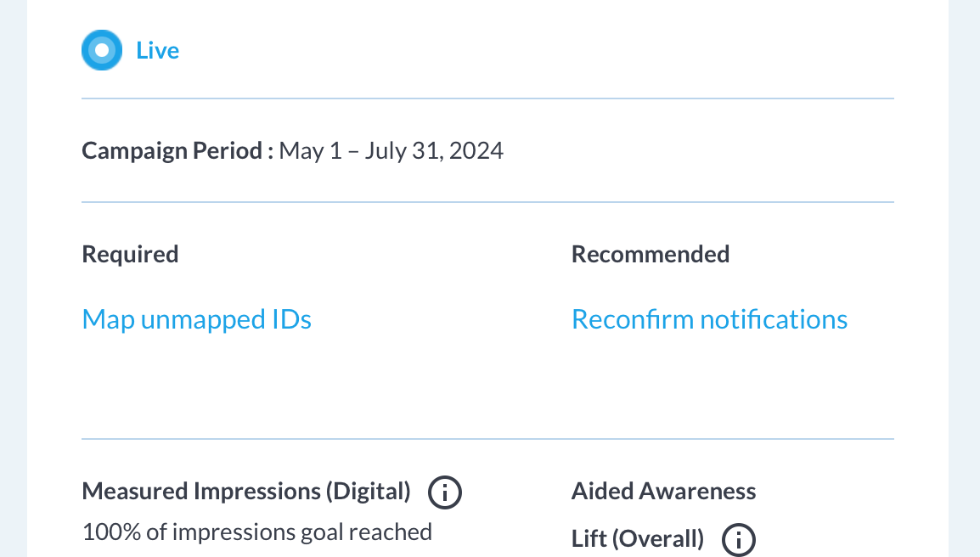980x557 pixels.
Task: Open info icon beside Lift (Overall)
Action: pos(739,539)
